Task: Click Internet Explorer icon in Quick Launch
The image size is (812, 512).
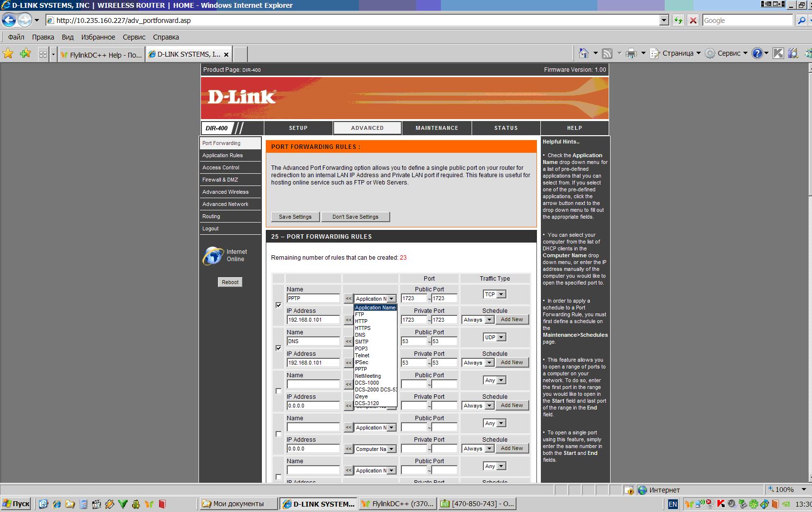Action: tap(57, 504)
